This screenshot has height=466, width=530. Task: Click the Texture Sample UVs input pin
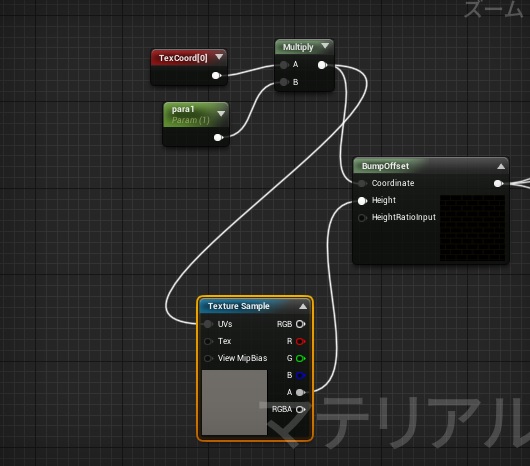208,324
